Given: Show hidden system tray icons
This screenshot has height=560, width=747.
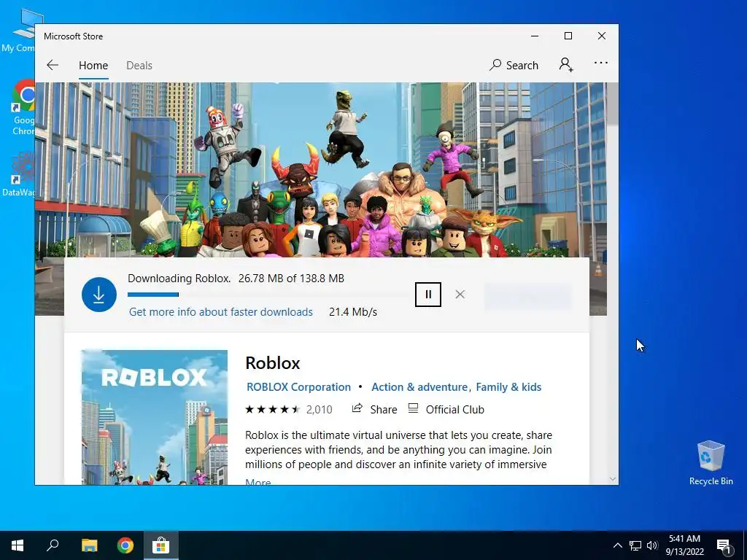Looking at the screenshot, I should [x=617, y=545].
